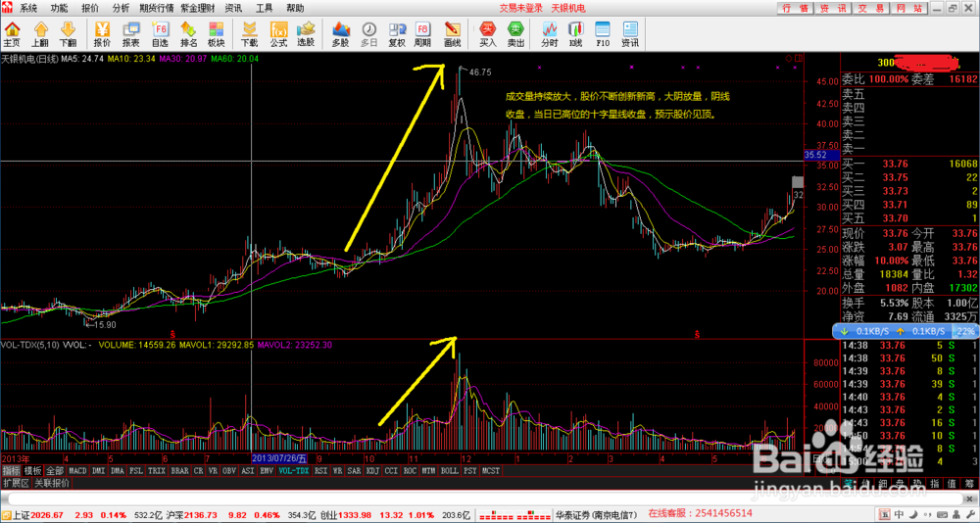Open the 扩展区 tab
Viewport: 980px width, 523px height.
tap(16, 484)
